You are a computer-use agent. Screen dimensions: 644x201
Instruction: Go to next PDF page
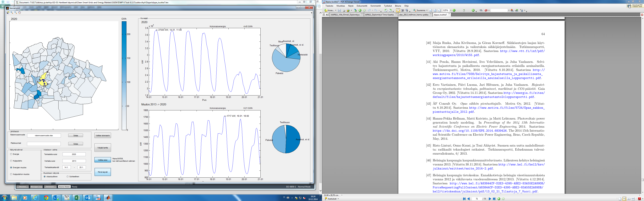pos(490,199)
